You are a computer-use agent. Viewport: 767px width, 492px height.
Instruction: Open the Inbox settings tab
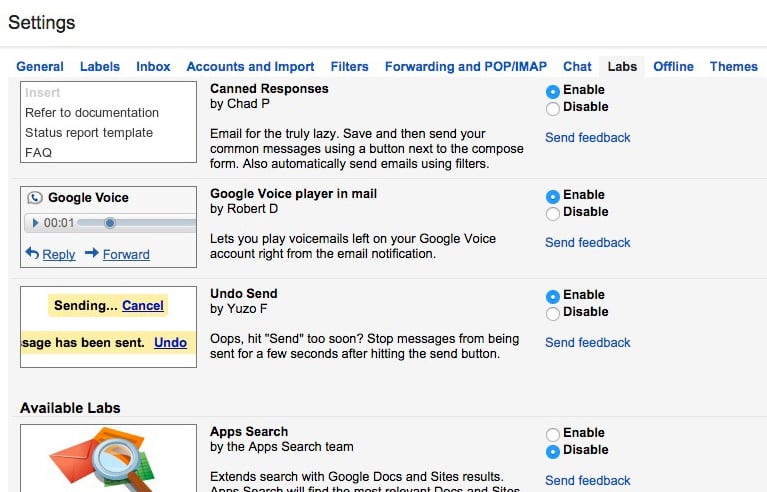click(x=153, y=67)
